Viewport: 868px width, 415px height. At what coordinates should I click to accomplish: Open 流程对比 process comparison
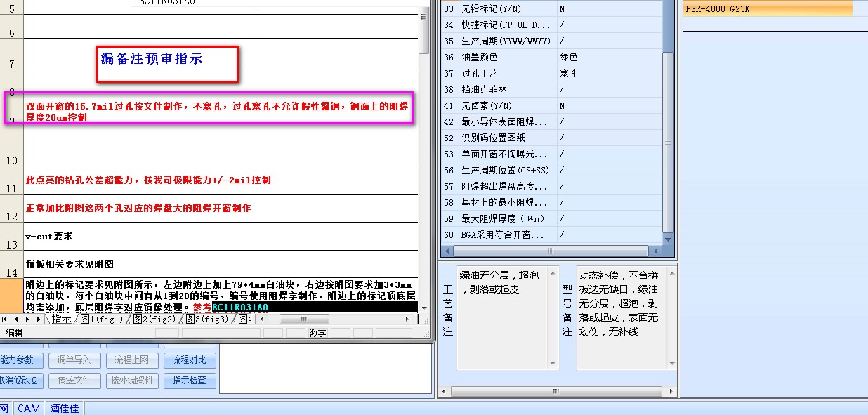tap(190, 360)
